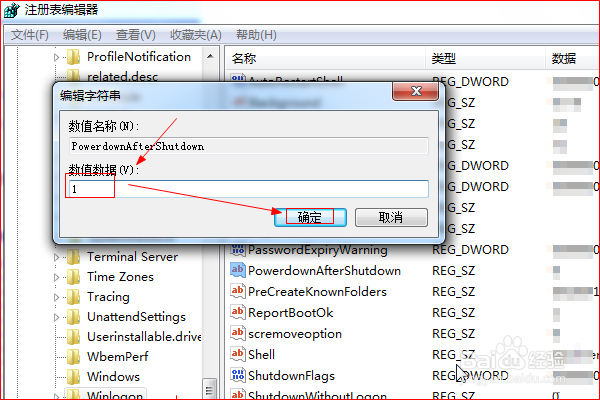This screenshot has width=600, height=400.
Task: Select the scremoveoption value name
Action: (x=295, y=334)
